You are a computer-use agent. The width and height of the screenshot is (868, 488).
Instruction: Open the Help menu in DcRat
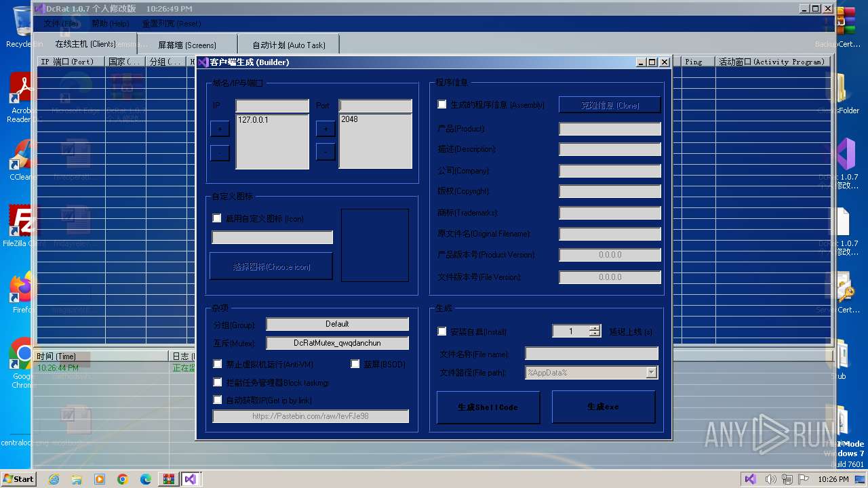[x=110, y=24]
